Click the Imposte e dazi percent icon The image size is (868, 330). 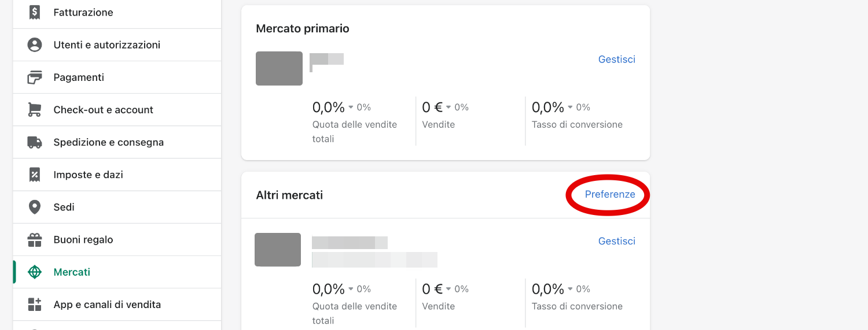tap(35, 175)
